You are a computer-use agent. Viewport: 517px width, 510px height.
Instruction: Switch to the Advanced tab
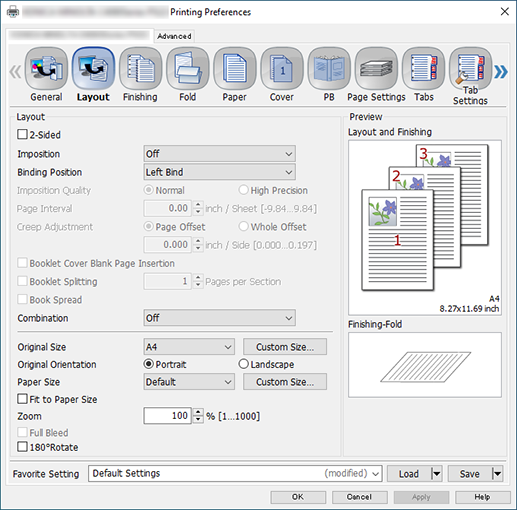pyautogui.click(x=174, y=36)
